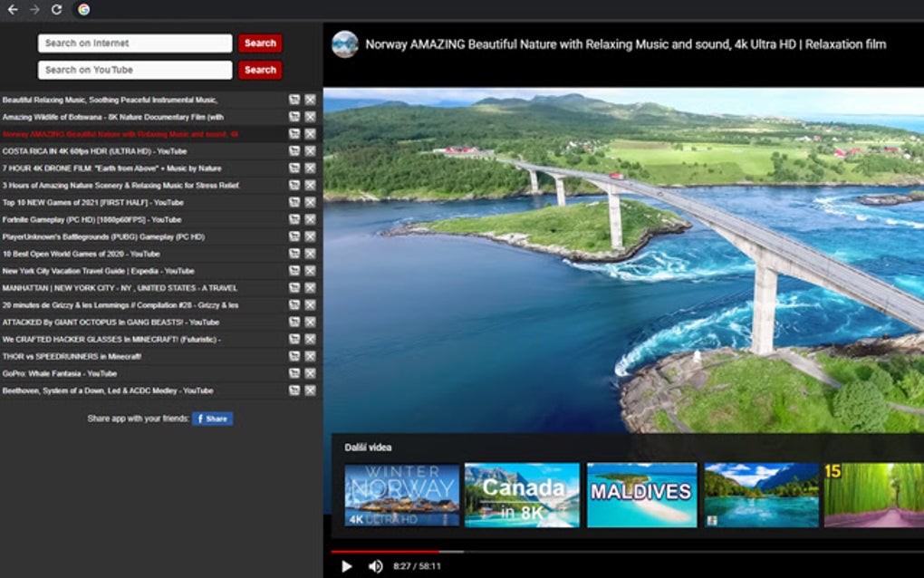924x578 pixels.
Task: Open the YouTube icon for Fortnite Gameplay
Action: click(294, 219)
